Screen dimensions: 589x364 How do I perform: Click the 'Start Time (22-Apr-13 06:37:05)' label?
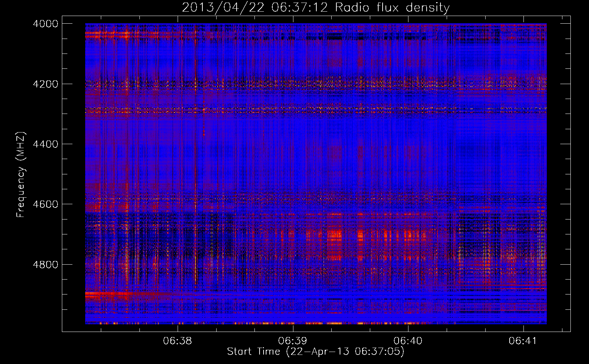(x=316, y=352)
